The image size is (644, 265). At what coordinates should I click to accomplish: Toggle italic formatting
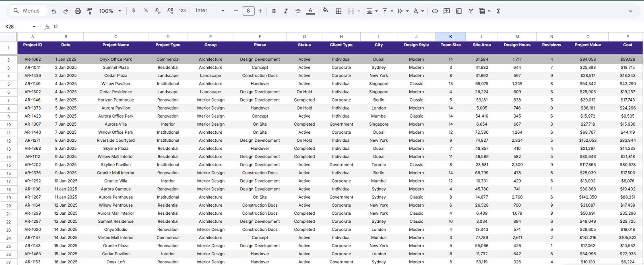pyautogui.click(x=286, y=11)
